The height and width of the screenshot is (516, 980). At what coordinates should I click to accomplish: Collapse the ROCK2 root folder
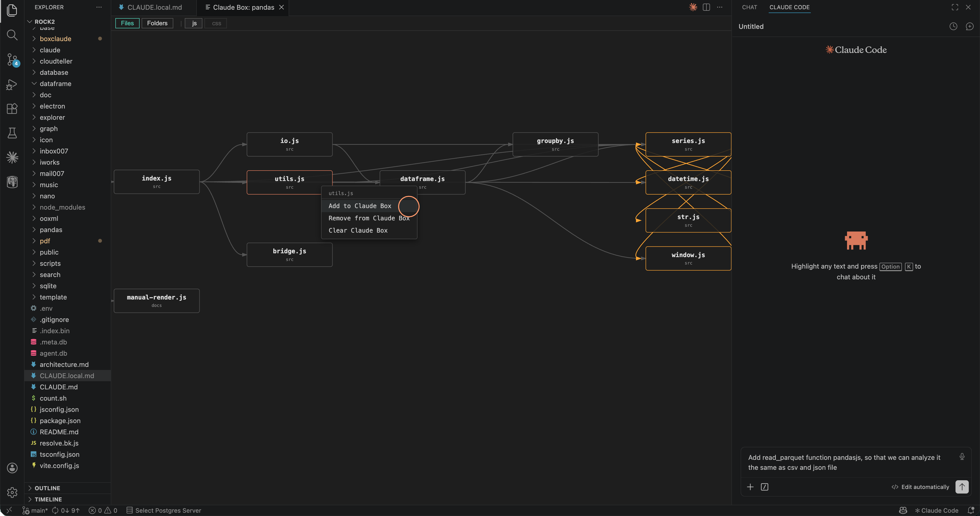[x=68, y=22]
